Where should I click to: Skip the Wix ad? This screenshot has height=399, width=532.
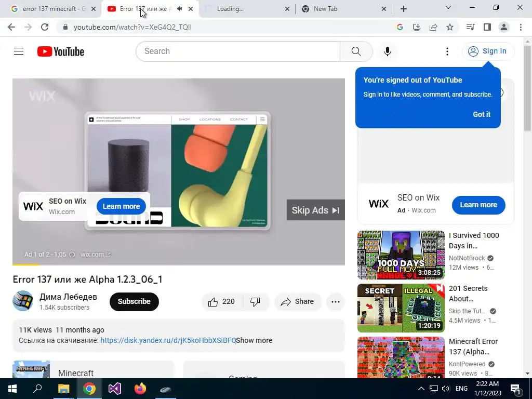tap(315, 210)
